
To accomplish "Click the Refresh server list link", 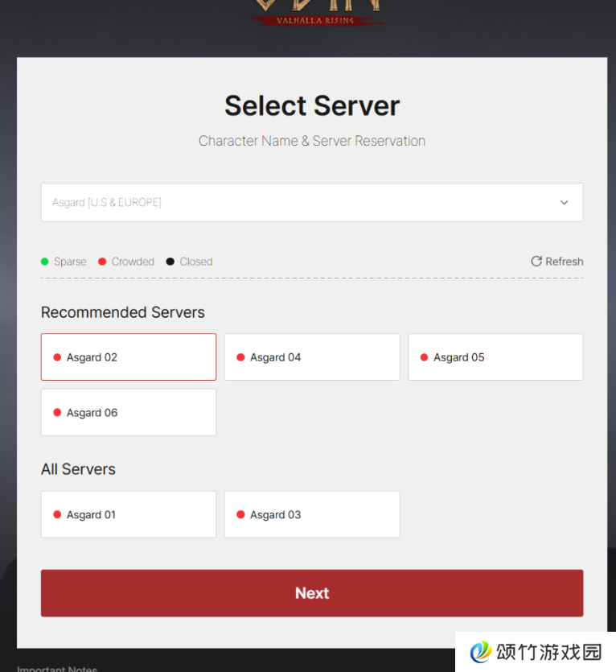I will 556,262.
